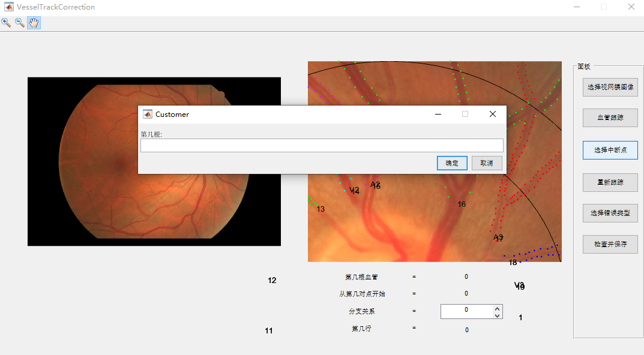This screenshot has width=644, height=355.
Task: Click the 确定 button in Customer dialog
Action: [452, 163]
